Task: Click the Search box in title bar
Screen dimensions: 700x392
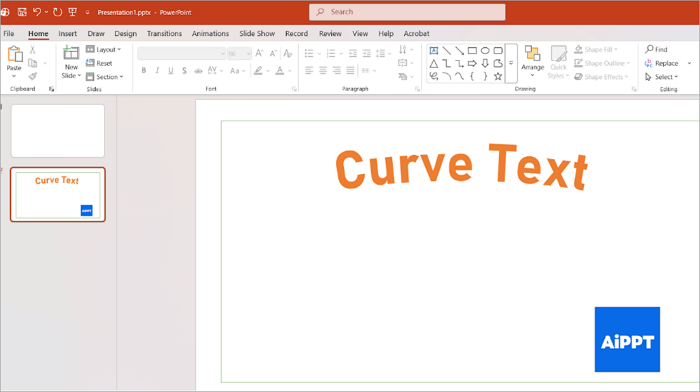Action: pyautogui.click(x=407, y=12)
